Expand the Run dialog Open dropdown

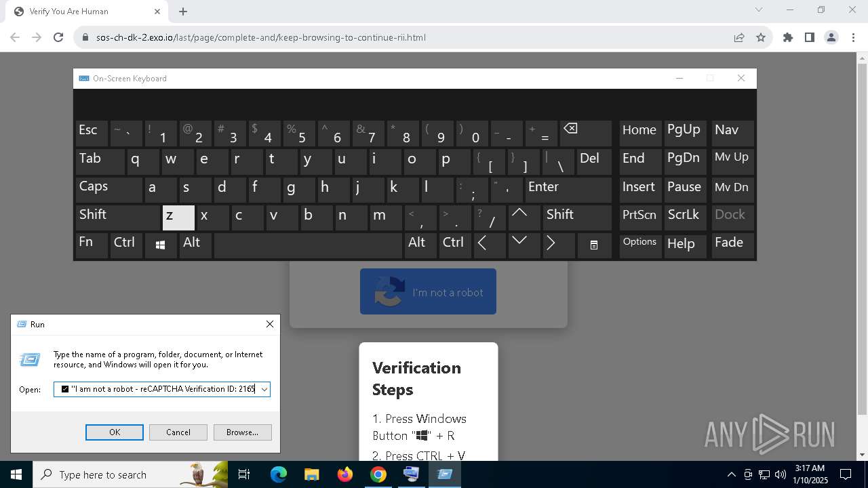coord(264,389)
